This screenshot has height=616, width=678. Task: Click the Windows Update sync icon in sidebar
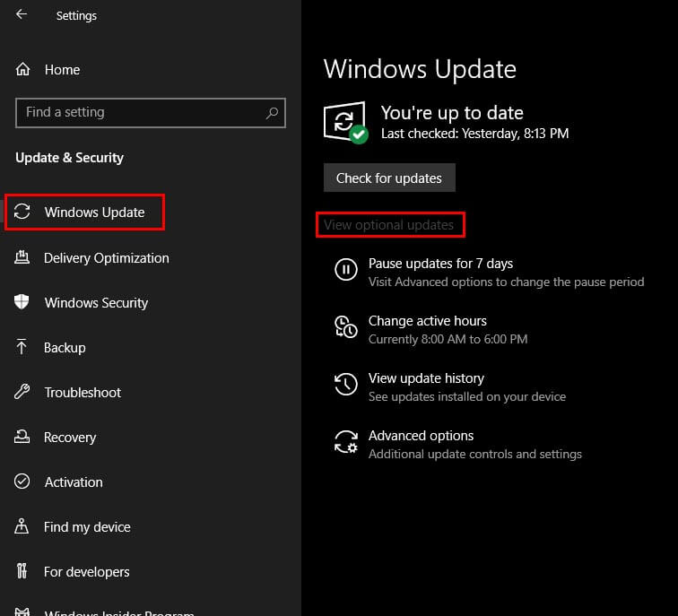[x=22, y=212]
